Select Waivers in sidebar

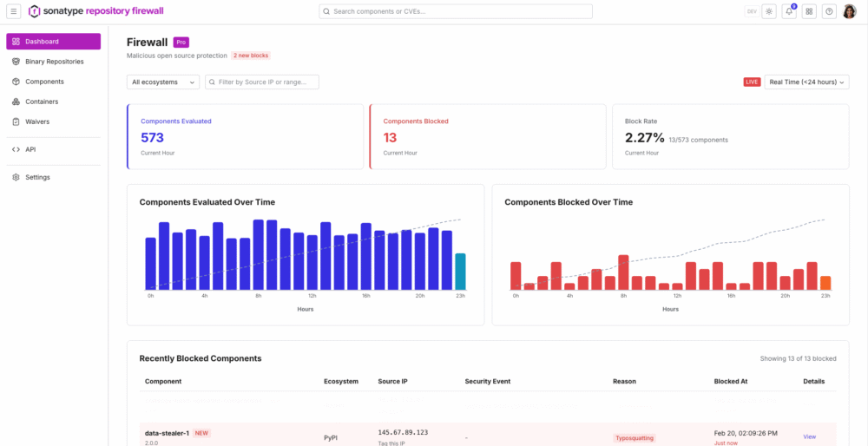click(54, 121)
